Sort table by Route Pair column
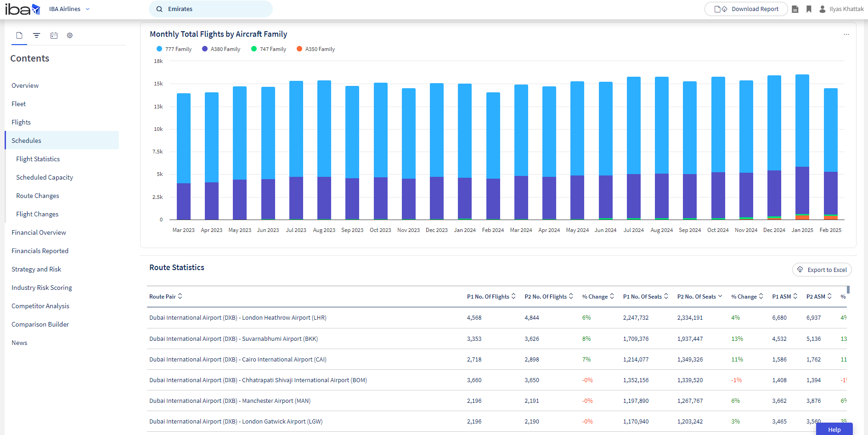Screen dimensions: 868x435 tap(166, 296)
